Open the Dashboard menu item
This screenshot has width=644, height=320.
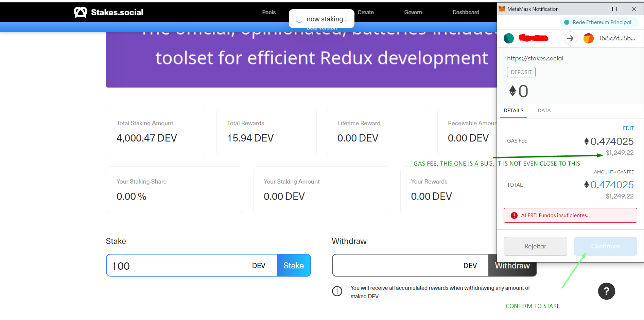coord(466,12)
